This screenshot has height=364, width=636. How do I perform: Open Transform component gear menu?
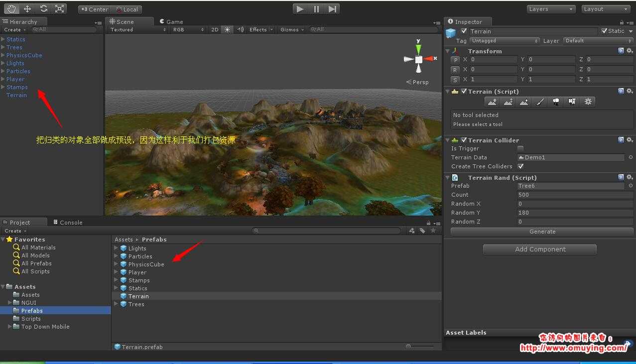pos(630,51)
